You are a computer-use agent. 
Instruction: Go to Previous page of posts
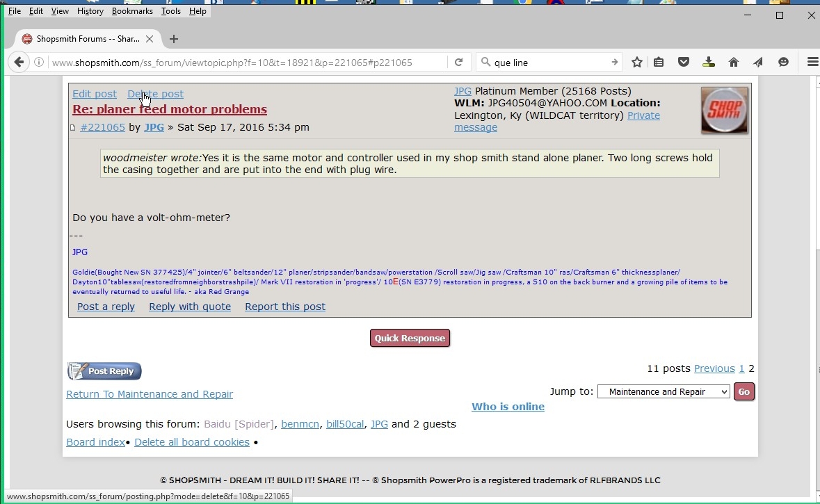[714, 368]
